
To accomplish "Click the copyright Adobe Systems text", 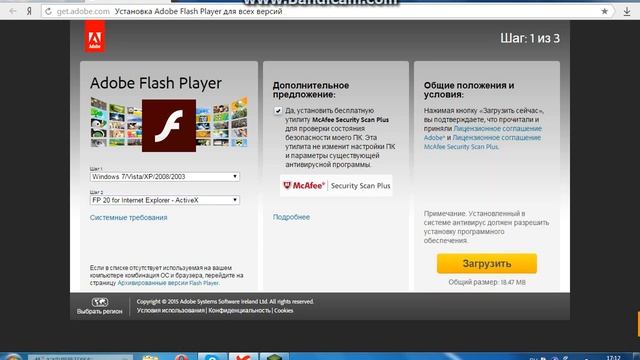I will tap(225, 302).
